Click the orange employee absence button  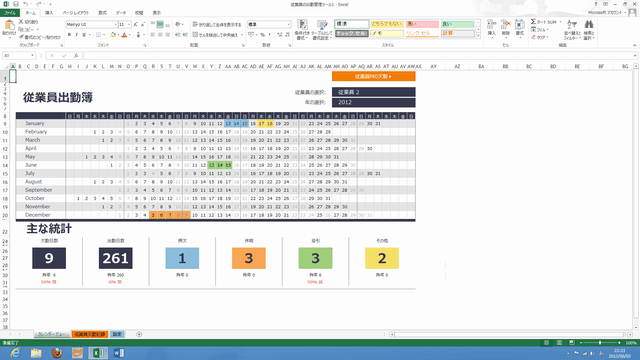point(373,76)
